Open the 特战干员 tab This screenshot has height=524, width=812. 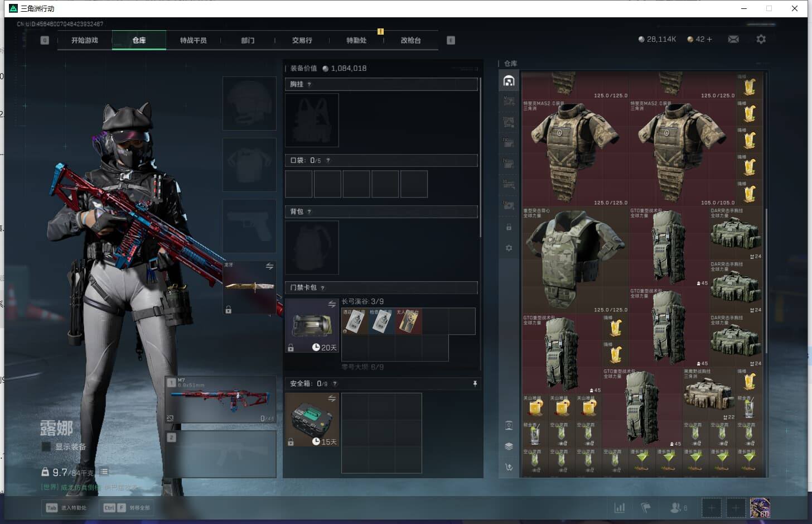coord(193,40)
